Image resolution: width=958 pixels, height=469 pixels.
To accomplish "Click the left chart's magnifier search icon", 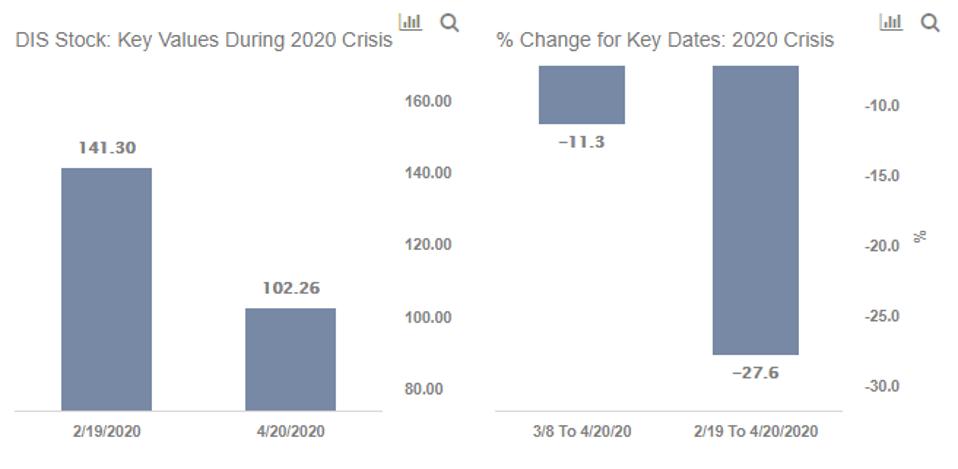I will 449,22.
